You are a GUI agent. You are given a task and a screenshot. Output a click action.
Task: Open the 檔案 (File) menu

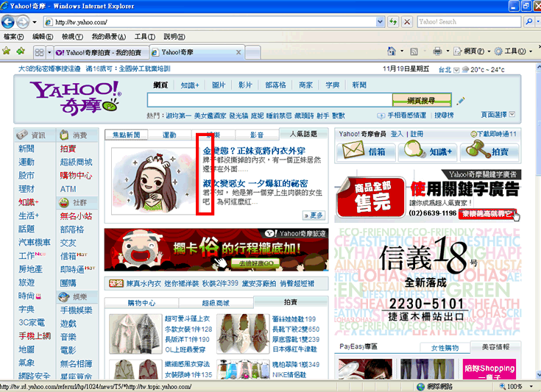(13, 37)
